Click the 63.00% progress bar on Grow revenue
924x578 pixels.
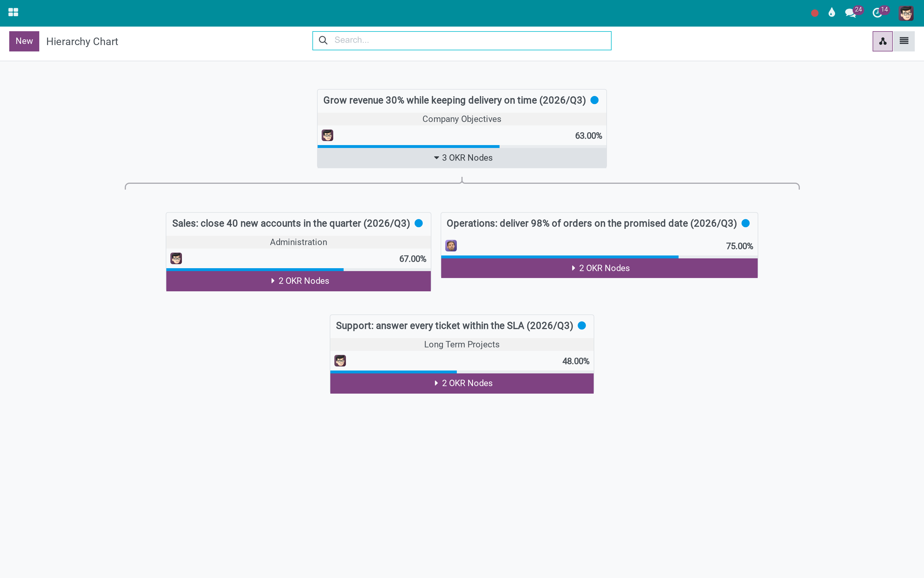point(462,147)
